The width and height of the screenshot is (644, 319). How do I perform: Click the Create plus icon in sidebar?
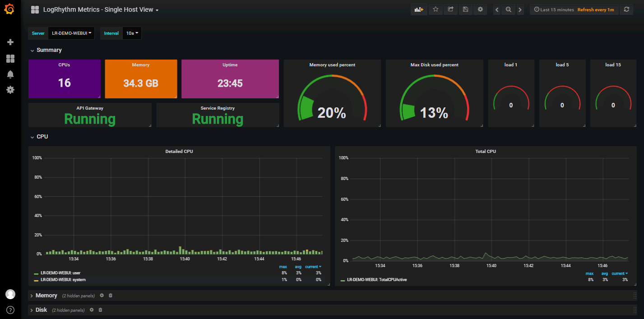click(10, 42)
